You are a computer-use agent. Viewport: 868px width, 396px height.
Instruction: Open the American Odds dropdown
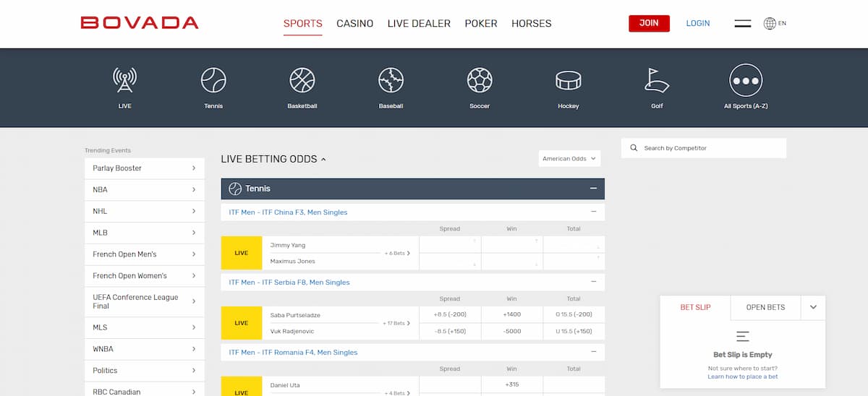coord(570,158)
